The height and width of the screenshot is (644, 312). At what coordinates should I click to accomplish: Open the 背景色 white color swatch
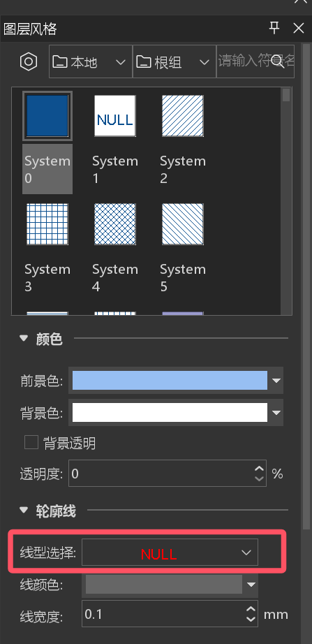[x=170, y=412]
